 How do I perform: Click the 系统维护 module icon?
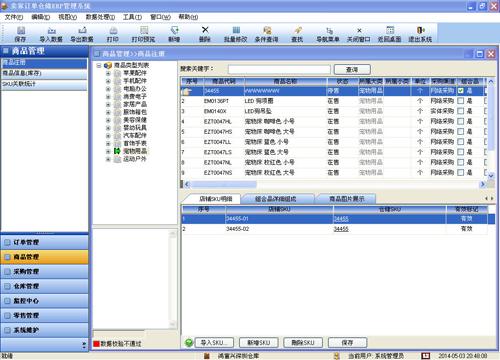coord(7,330)
